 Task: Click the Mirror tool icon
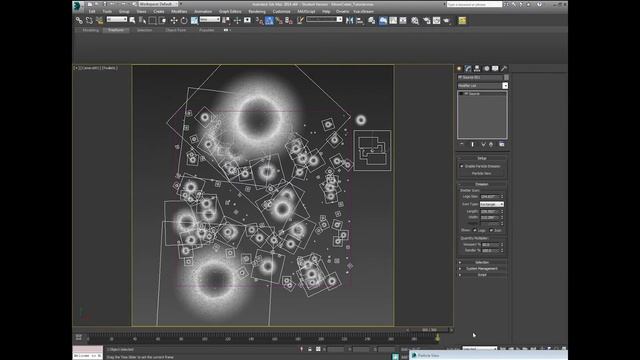click(349, 20)
